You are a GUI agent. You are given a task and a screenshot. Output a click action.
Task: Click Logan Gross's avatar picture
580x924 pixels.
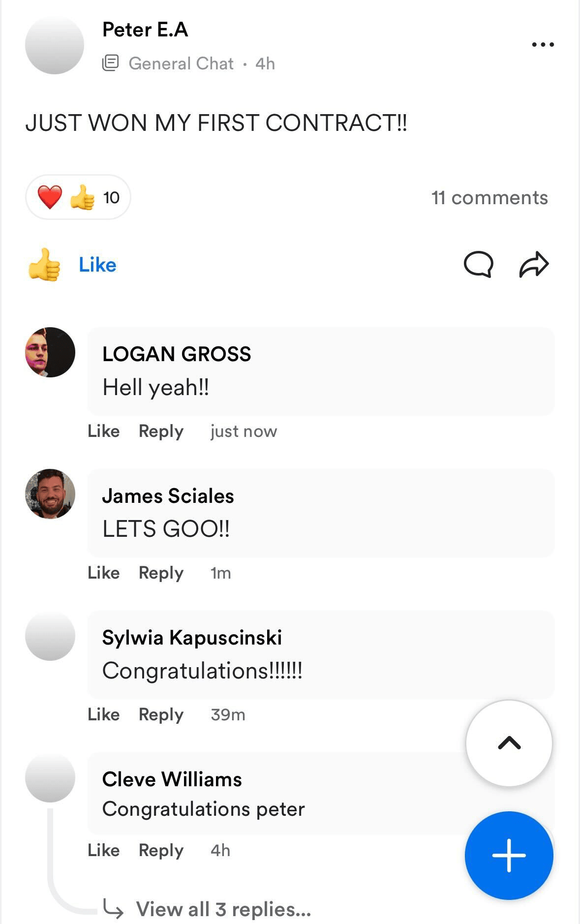pos(50,352)
